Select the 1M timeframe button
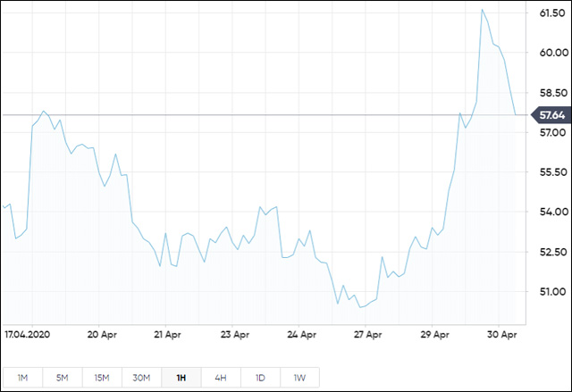 coord(23,378)
